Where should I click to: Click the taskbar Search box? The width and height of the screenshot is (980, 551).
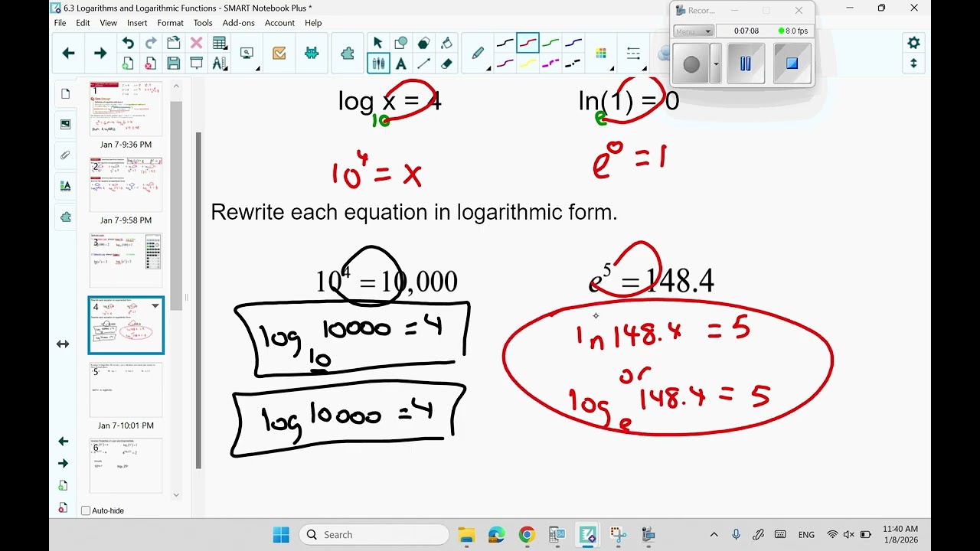coord(374,535)
